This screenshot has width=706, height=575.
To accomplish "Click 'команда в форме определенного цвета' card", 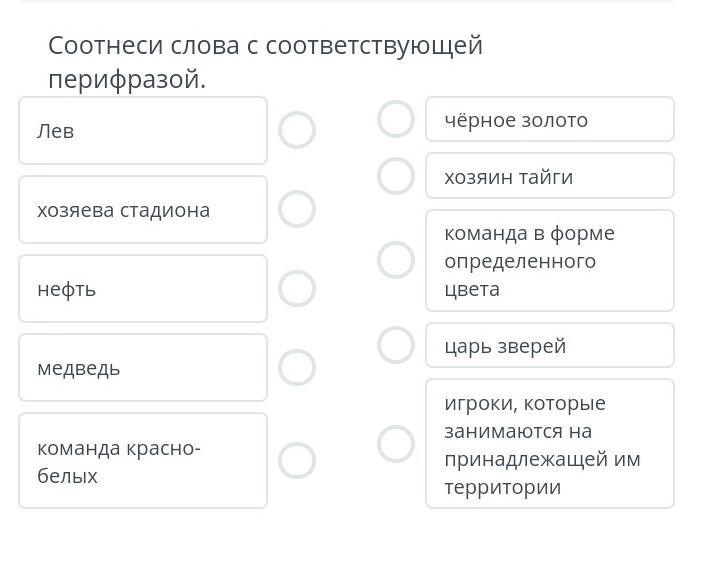I will [x=550, y=260].
